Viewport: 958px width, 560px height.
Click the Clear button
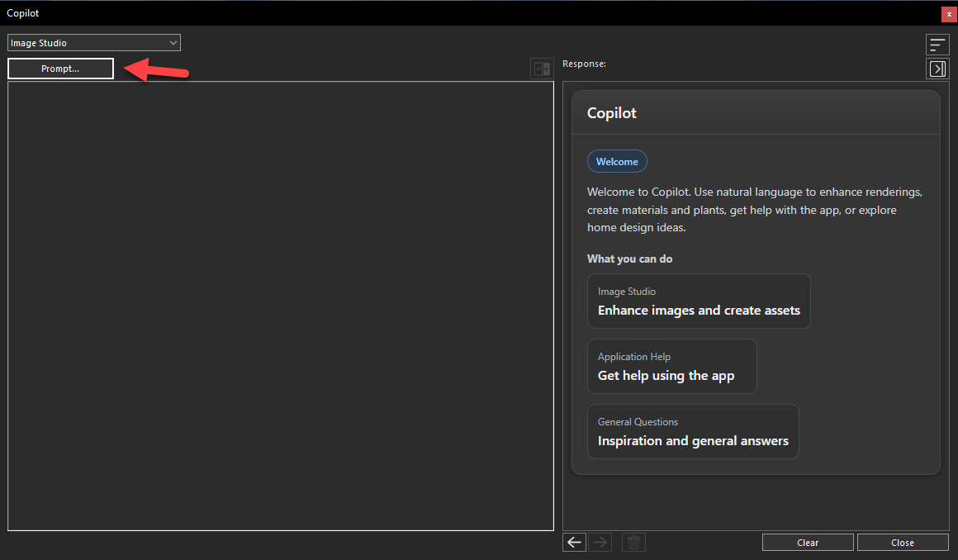(x=808, y=543)
